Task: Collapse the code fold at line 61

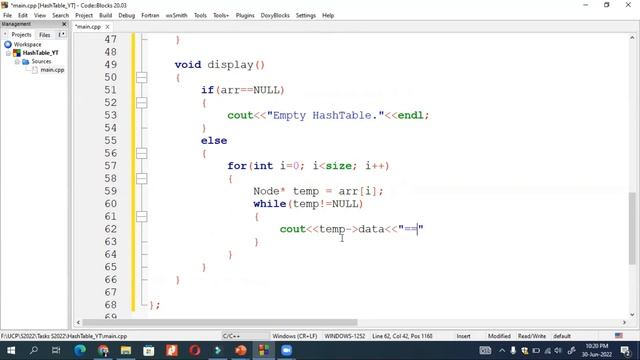Action: (x=142, y=216)
